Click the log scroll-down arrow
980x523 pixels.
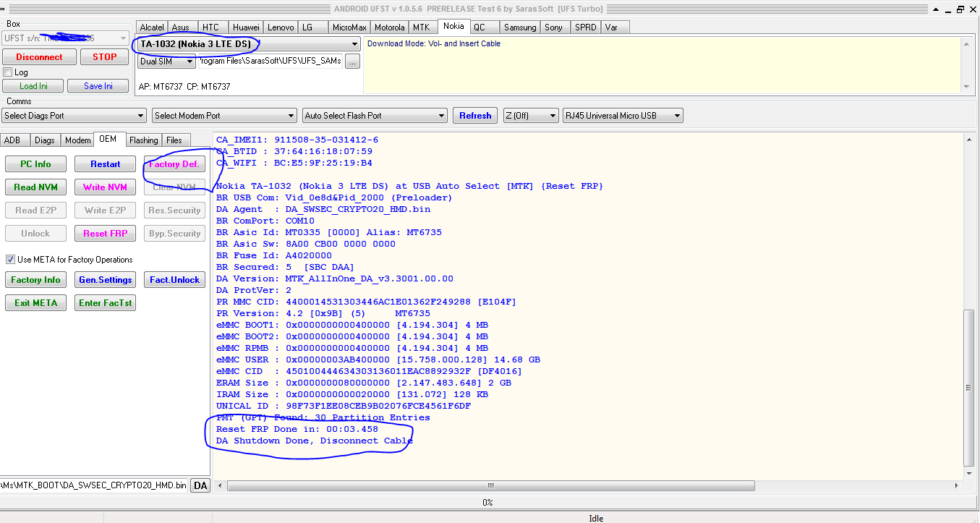tap(969, 473)
